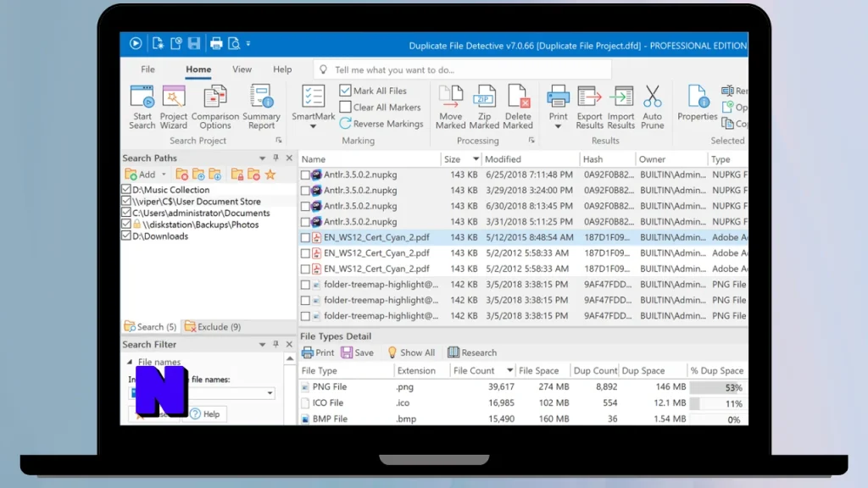This screenshot has height=488, width=868.
Task: Click the favorites star in Search Paths toolbar
Action: 270,175
